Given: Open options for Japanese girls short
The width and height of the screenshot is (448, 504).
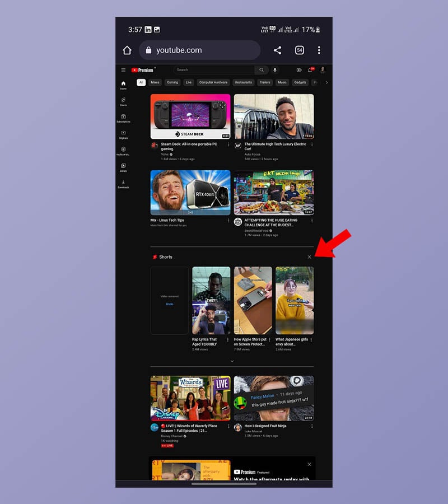Looking at the screenshot, I should point(311,340).
